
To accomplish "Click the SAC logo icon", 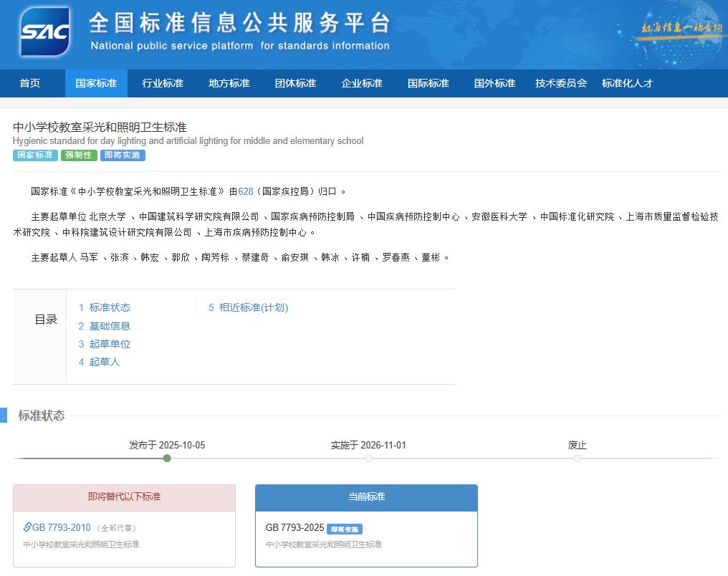I will click(x=45, y=32).
